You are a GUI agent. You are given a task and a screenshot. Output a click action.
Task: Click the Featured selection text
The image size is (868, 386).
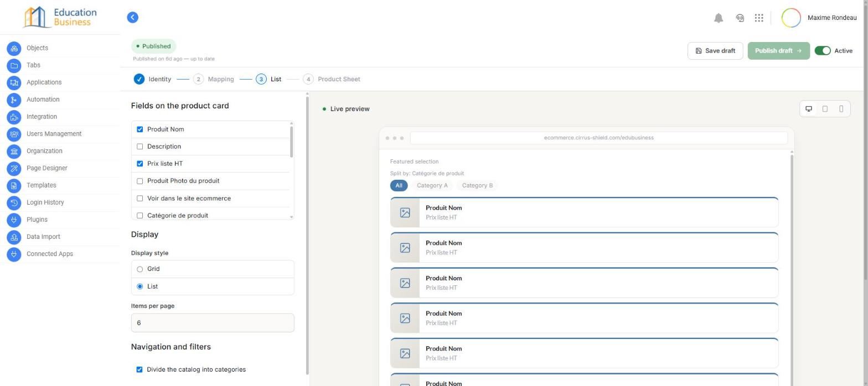(x=414, y=161)
